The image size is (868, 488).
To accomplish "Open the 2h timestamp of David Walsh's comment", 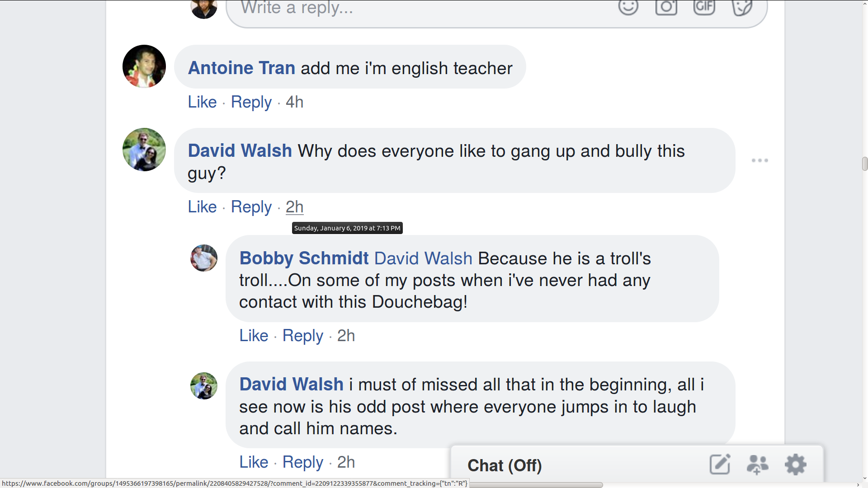I will pos(294,207).
